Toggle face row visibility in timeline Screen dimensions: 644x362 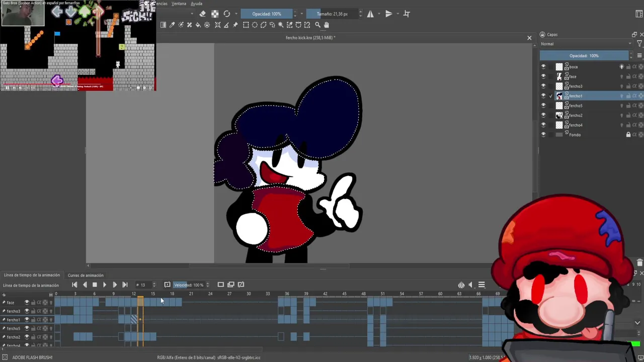(x=27, y=302)
